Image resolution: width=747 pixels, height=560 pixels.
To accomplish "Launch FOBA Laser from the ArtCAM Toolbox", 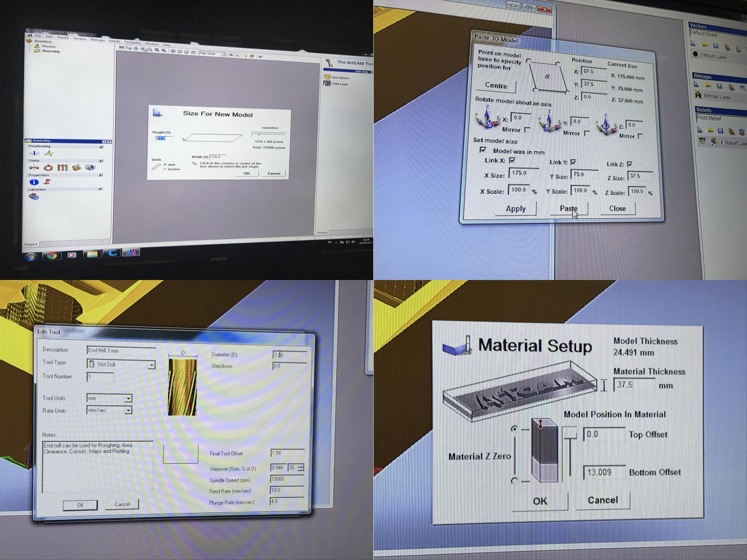I will point(336,84).
